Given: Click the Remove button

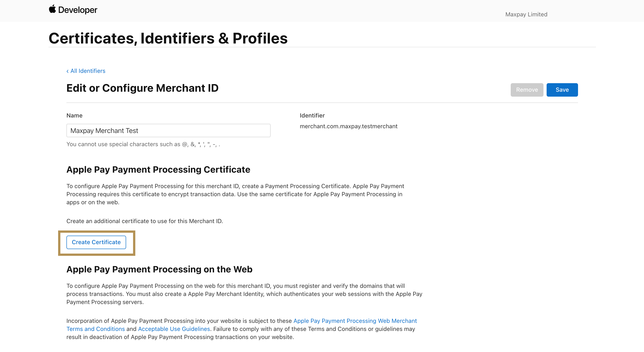Looking at the screenshot, I should pos(527,90).
